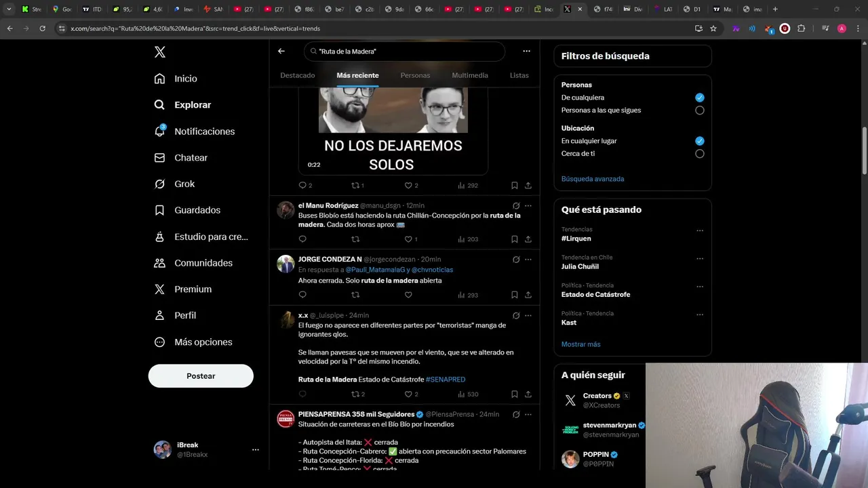Switch to Personas tab

(x=415, y=75)
